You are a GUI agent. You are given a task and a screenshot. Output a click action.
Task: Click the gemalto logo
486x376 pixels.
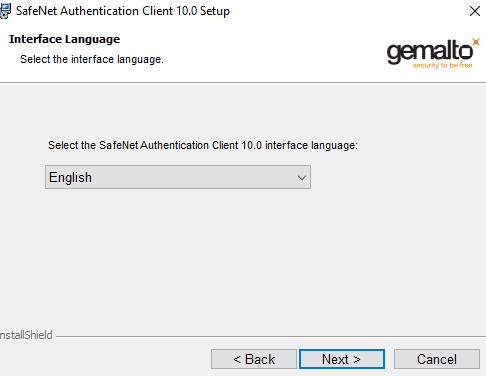click(x=433, y=53)
